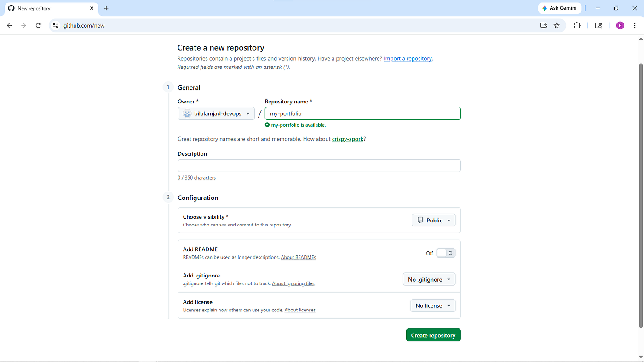Click the page vertical scrollbar
Screen dimensions: 644x362
(x=641, y=195)
